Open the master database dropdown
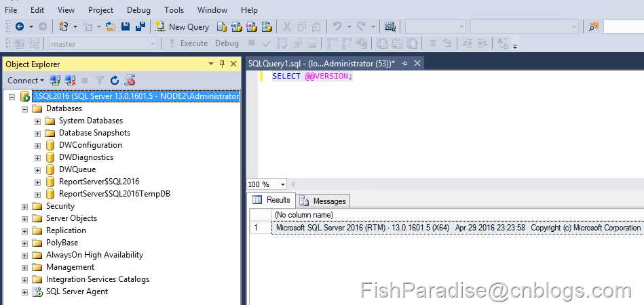 pyautogui.click(x=153, y=44)
